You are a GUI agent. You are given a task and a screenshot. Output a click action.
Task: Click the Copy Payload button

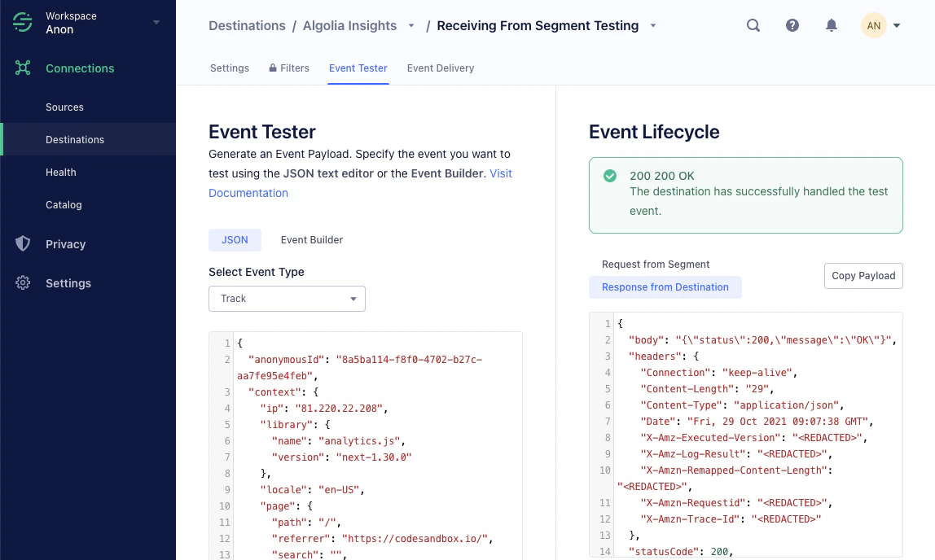tap(863, 276)
